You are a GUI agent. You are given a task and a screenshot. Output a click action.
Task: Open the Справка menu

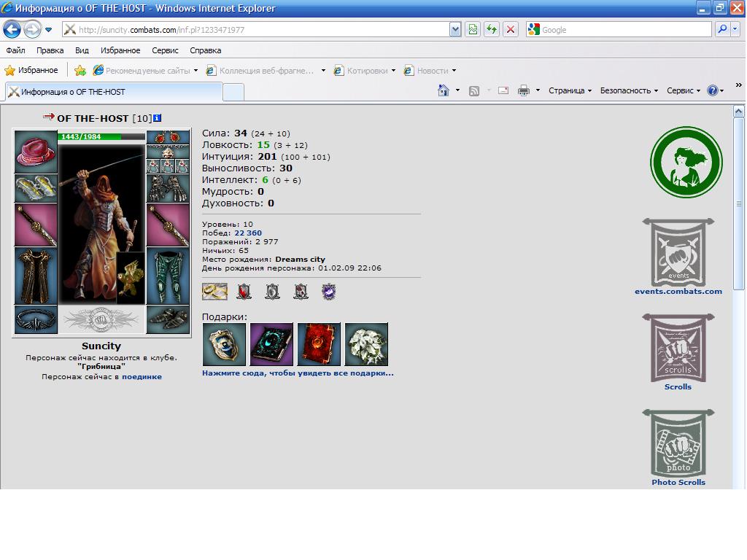pos(205,50)
